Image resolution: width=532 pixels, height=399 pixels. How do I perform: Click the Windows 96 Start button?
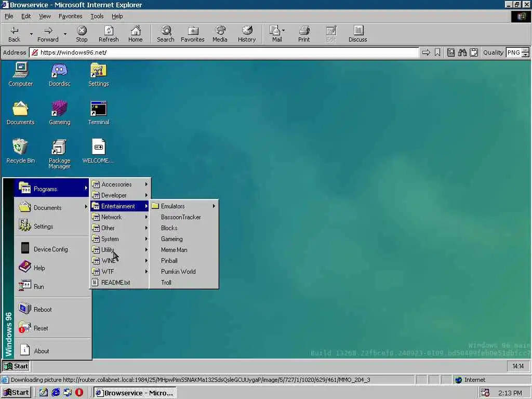pos(16,366)
